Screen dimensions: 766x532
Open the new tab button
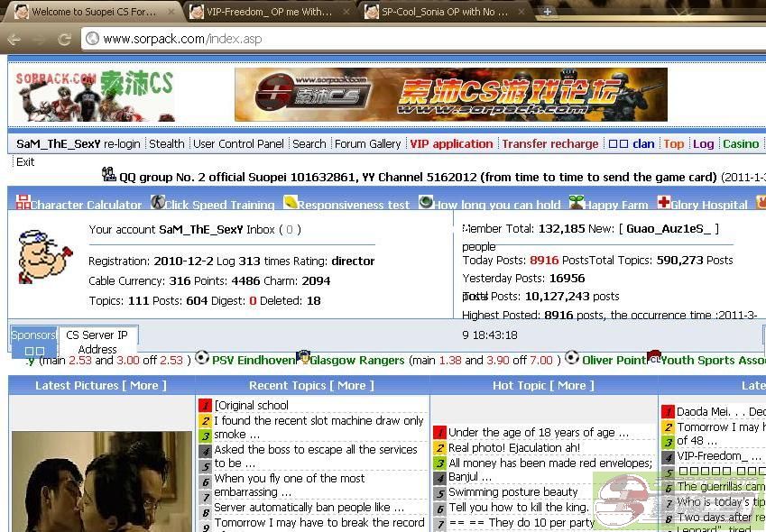pos(547,12)
